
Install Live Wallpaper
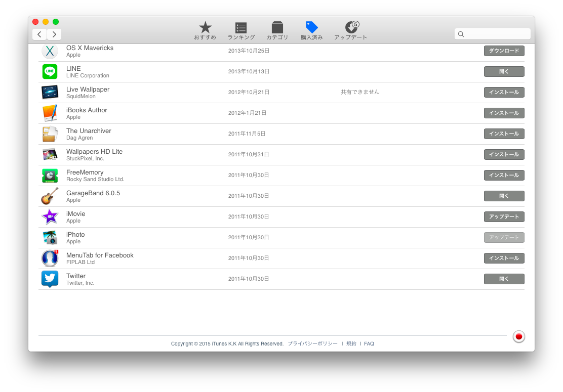(x=504, y=93)
